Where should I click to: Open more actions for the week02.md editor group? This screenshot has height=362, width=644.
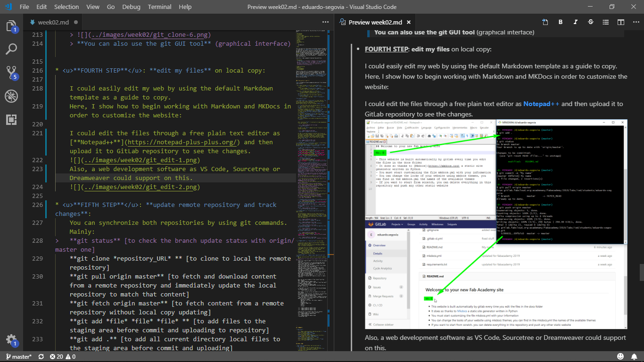click(326, 22)
